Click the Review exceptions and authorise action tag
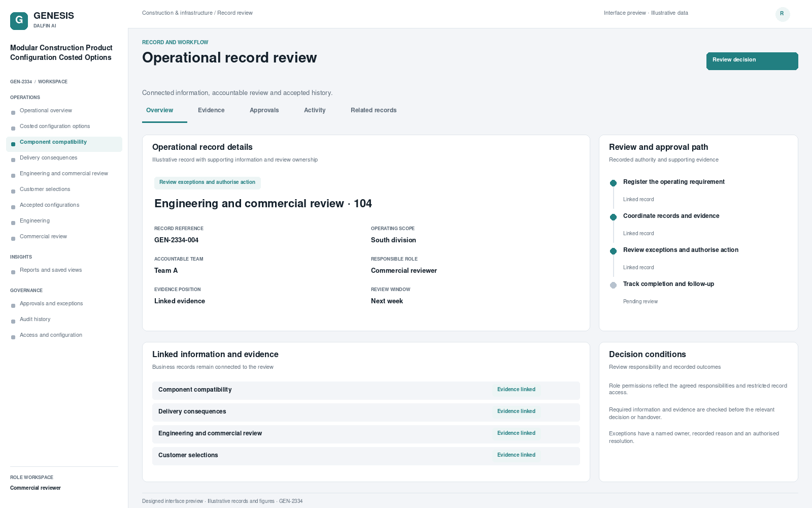 [x=207, y=182]
